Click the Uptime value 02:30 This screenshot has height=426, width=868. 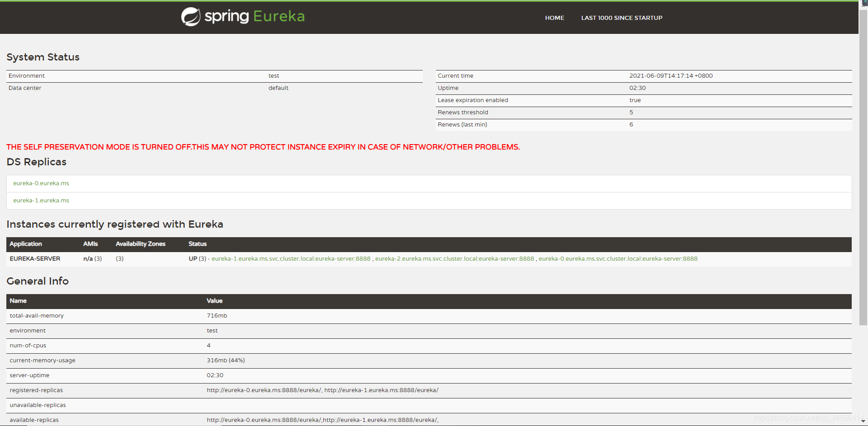pos(637,88)
